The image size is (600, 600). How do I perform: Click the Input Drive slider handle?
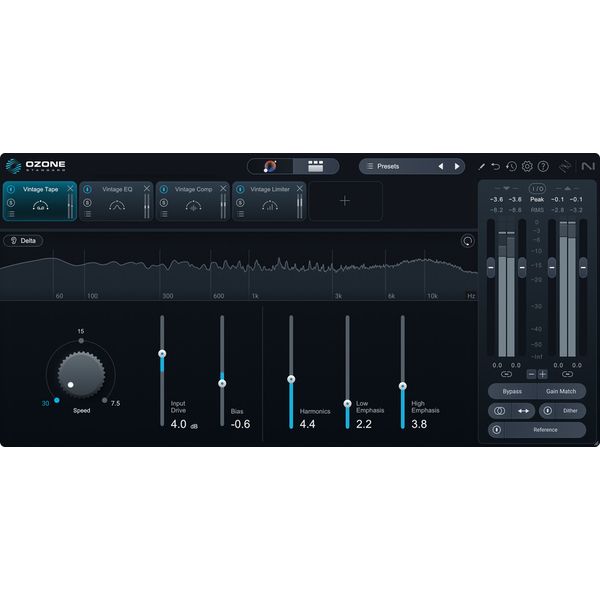[162, 354]
